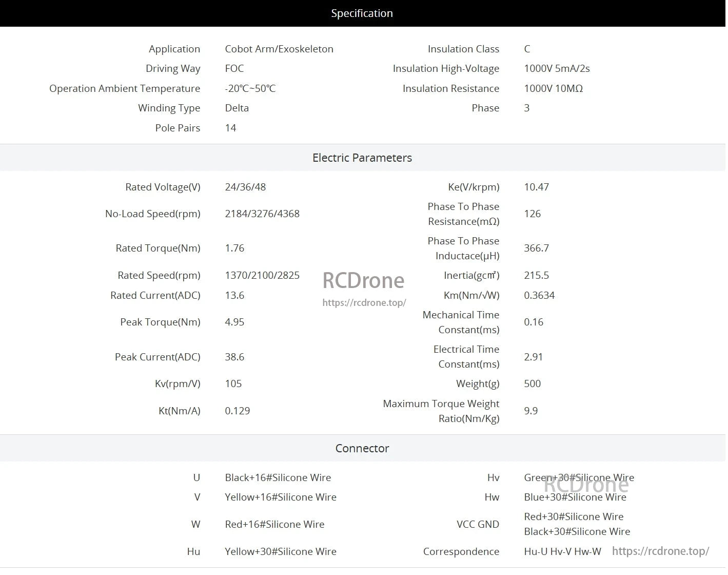
Task: Click the Specification header bar title
Action: [x=362, y=13]
